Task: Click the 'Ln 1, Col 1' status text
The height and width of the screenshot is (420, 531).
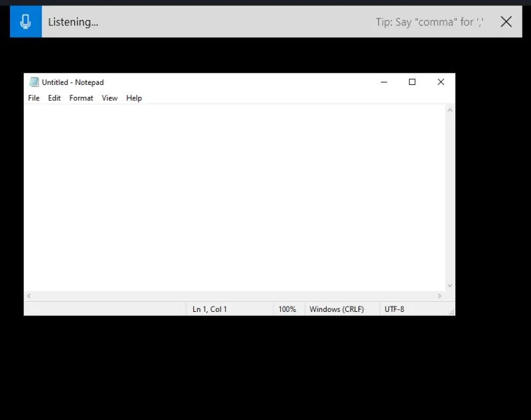Action: pyautogui.click(x=210, y=309)
